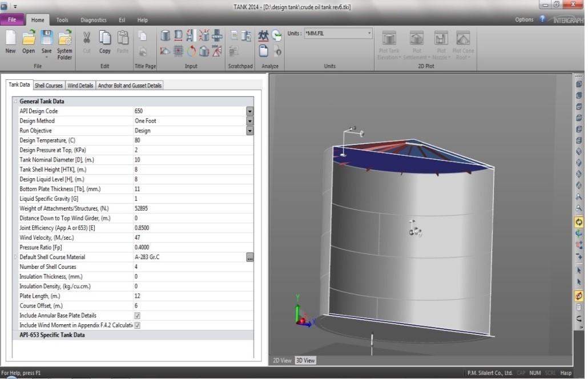Toggle Include Annular Base Plate Details checkbox
The image size is (588, 379).
(137, 316)
